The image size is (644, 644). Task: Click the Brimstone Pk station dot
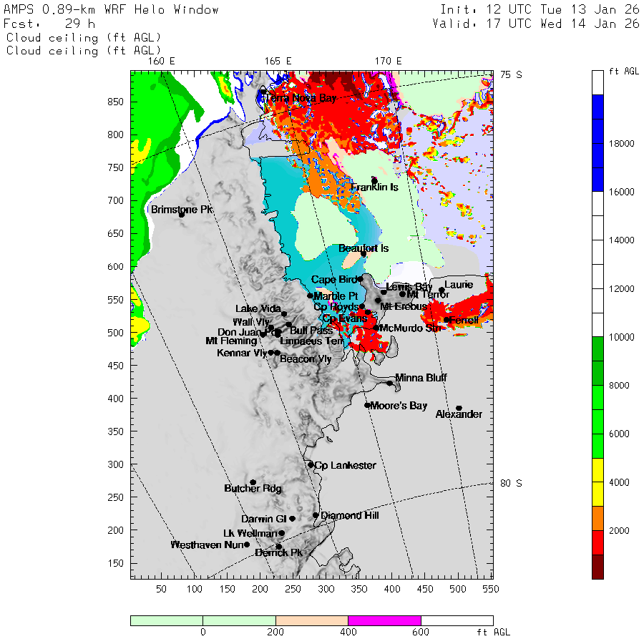(x=182, y=214)
